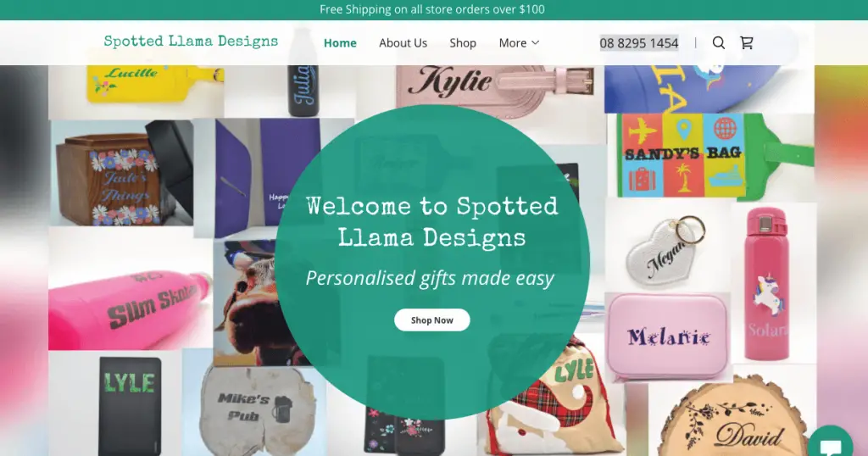Image resolution: width=868 pixels, height=456 pixels.
Task: Go to the Home page
Action: click(x=340, y=42)
